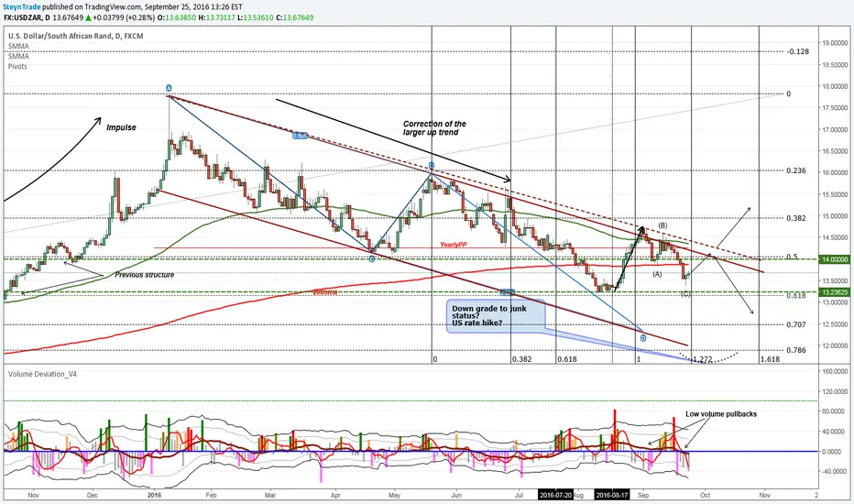The image size is (854, 504).
Task: Click the '2016-07-20' date marker on time axis
Action: [x=555, y=495]
